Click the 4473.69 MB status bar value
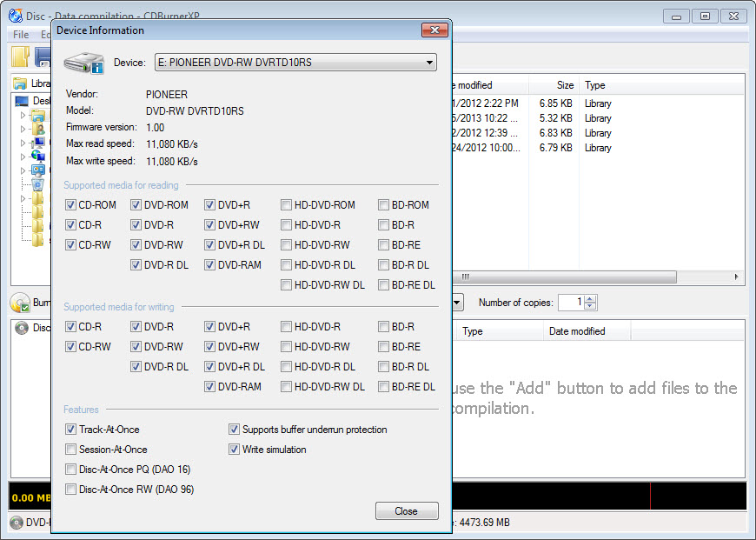 pos(485,523)
